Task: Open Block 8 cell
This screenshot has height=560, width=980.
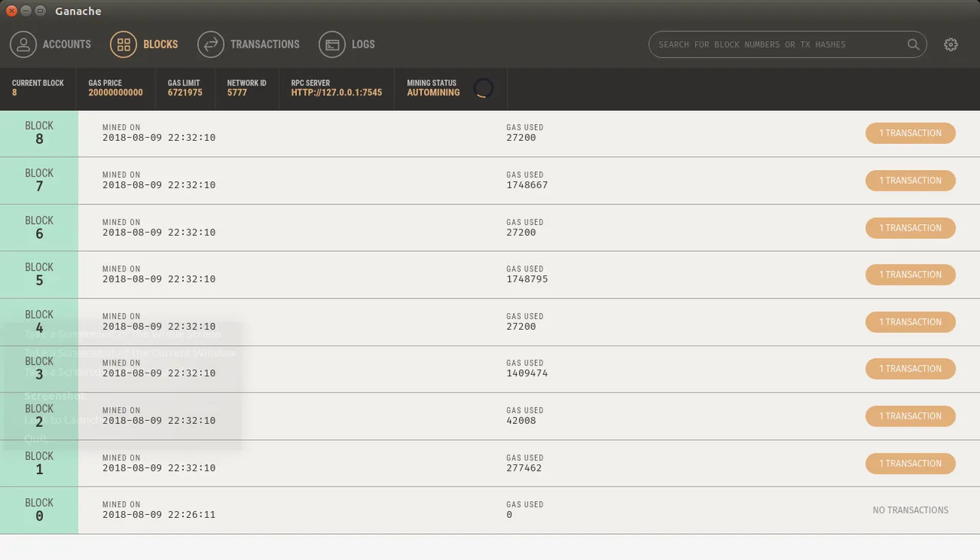Action: (39, 133)
